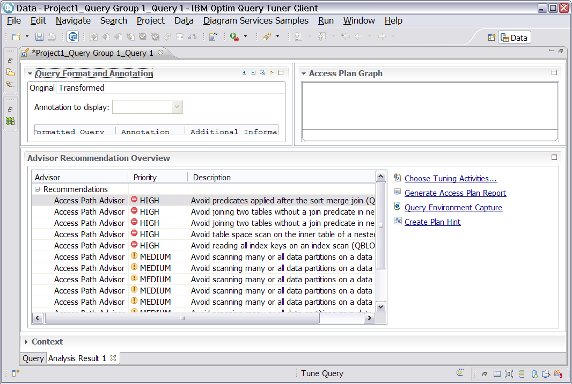Screen dimensions: 572x384
Task: Click the Save disk icon in toolbar
Action: pos(39,36)
